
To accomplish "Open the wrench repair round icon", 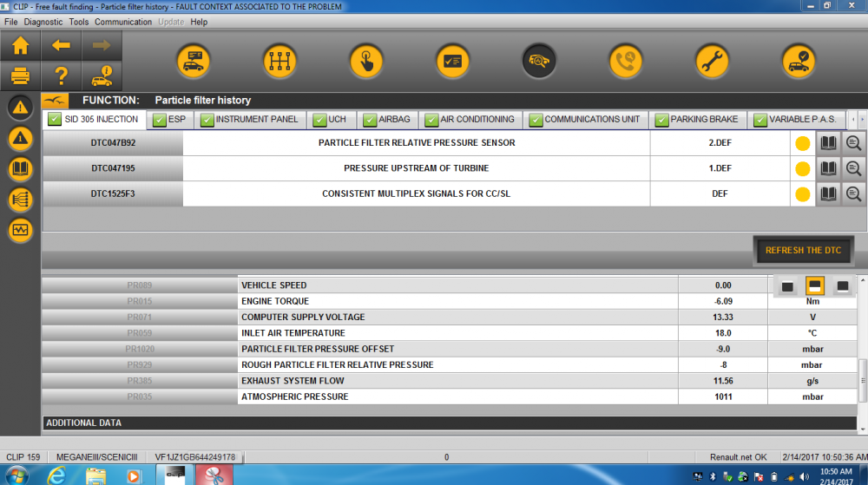I will point(712,61).
